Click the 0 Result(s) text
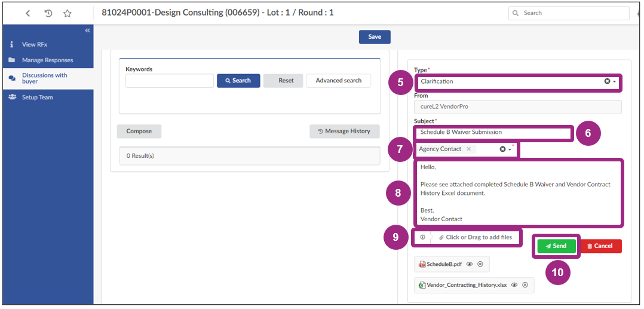644x309 pixels. [x=140, y=156]
